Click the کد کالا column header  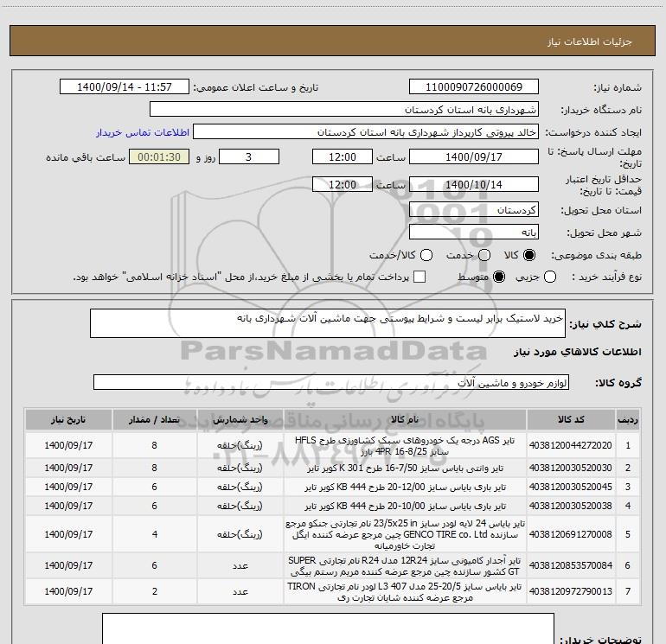click(x=571, y=420)
